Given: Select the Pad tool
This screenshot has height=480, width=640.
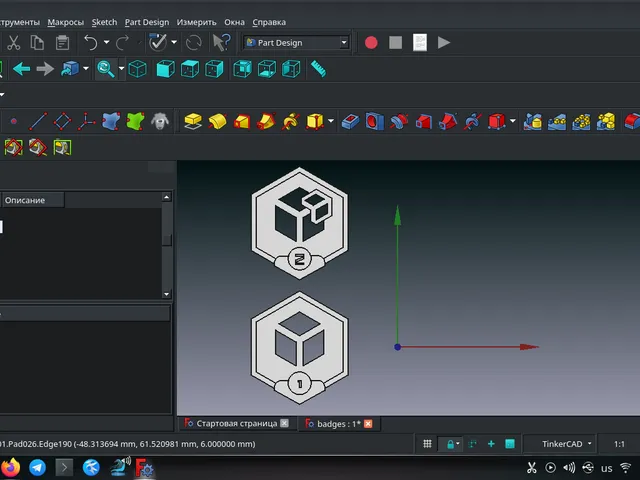Looking at the screenshot, I should [x=193, y=121].
